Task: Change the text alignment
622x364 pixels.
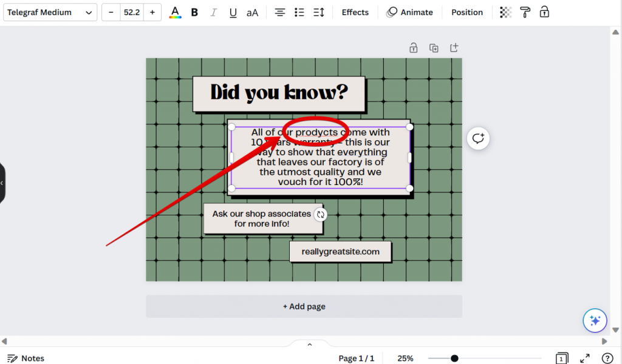Action: [279, 12]
